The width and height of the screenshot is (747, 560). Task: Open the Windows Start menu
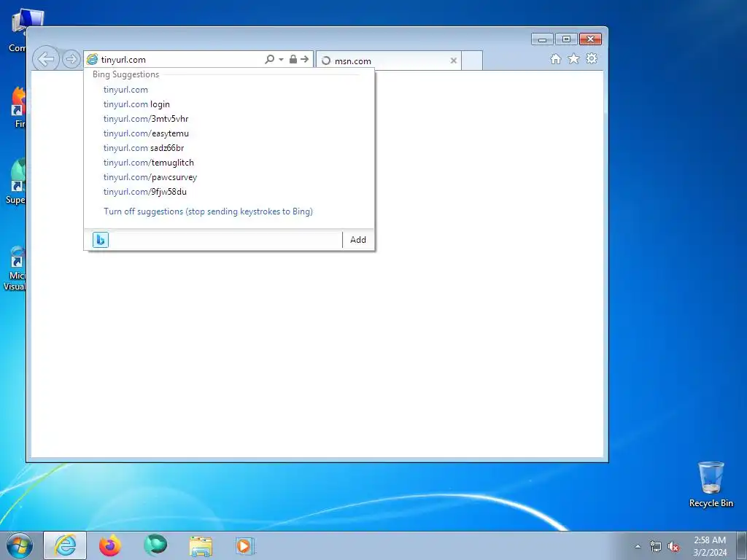click(20, 545)
